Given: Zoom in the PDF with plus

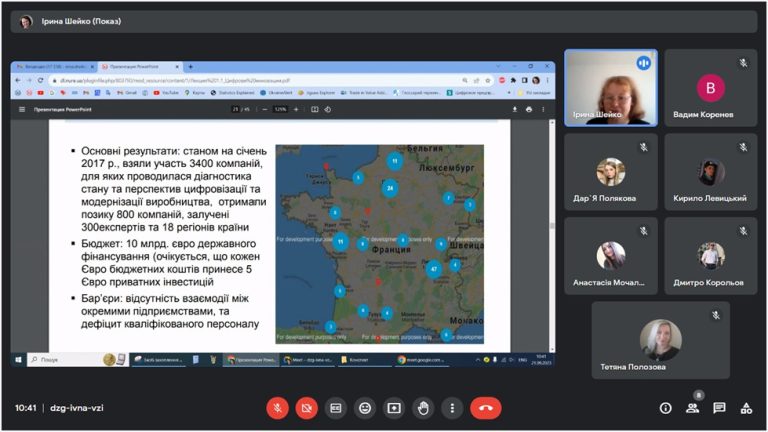Looking at the screenshot, I should pos(296,109).
